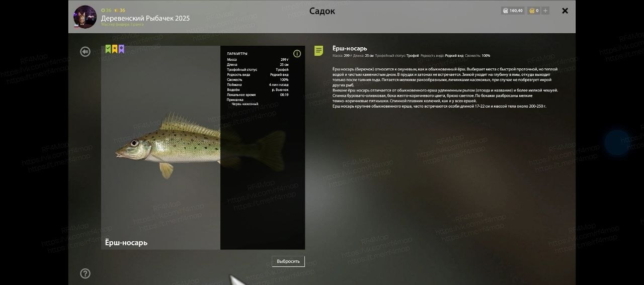The width and height of the screenshot is (644, 285).
Task: Open the player avatar picture
Action: pos(85,17)
